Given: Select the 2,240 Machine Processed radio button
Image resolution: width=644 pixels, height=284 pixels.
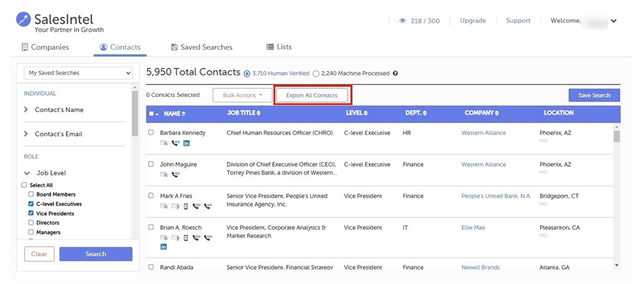Looking at the screenshot, I should tap(316, 74).
